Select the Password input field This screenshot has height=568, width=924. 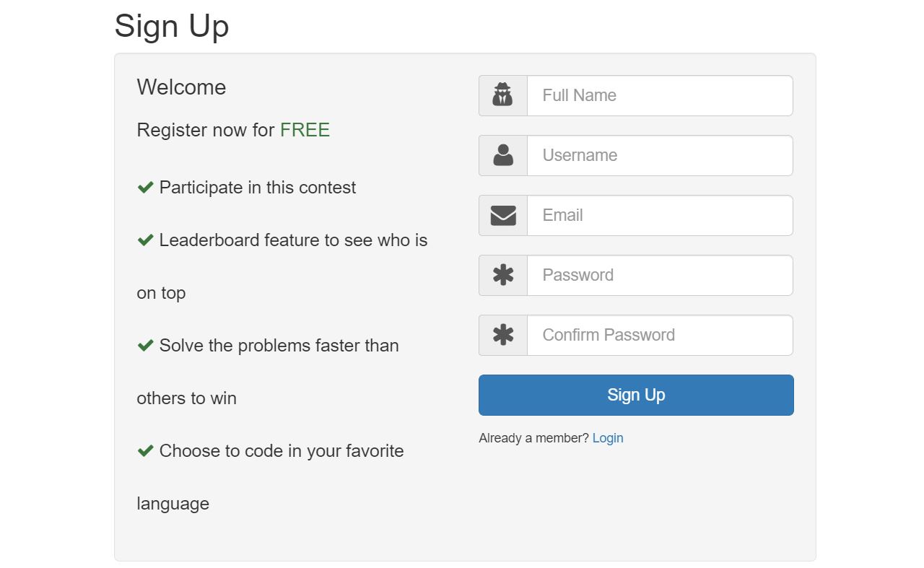(659, 275)
